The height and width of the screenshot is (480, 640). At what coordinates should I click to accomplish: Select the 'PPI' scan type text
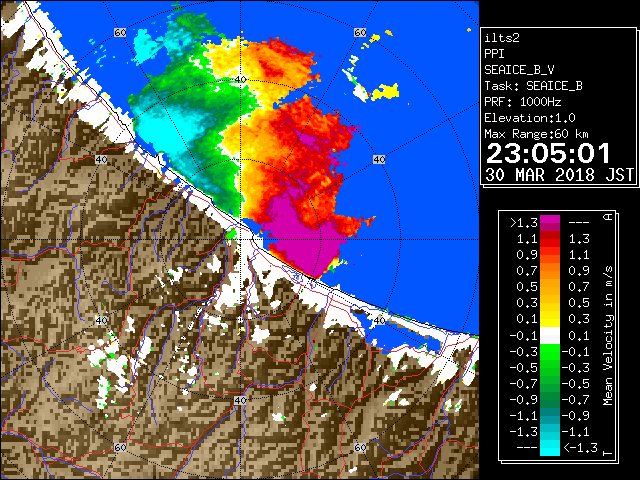pos(494,54)
